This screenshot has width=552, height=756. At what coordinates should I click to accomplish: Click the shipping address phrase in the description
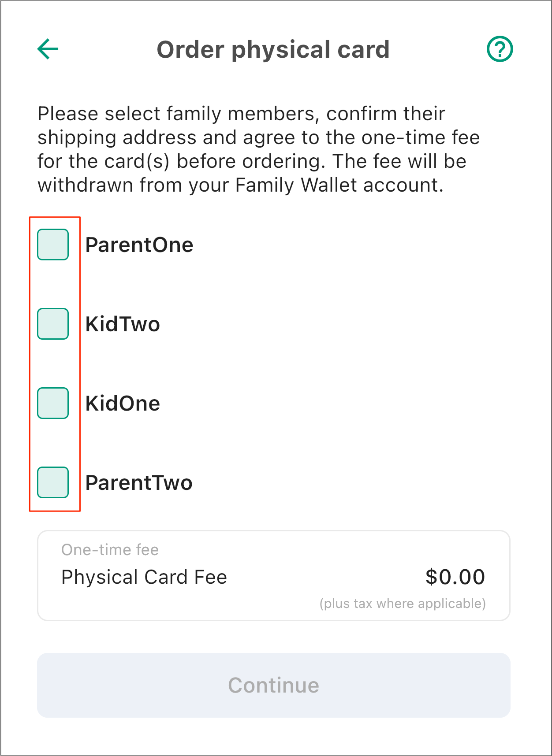pos(117,137)
